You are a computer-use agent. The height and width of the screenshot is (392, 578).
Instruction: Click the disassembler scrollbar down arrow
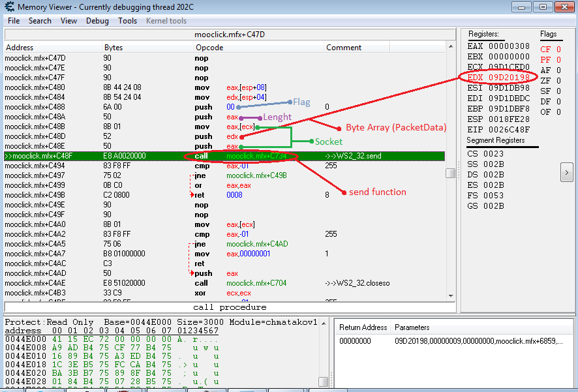click(450, 296)
